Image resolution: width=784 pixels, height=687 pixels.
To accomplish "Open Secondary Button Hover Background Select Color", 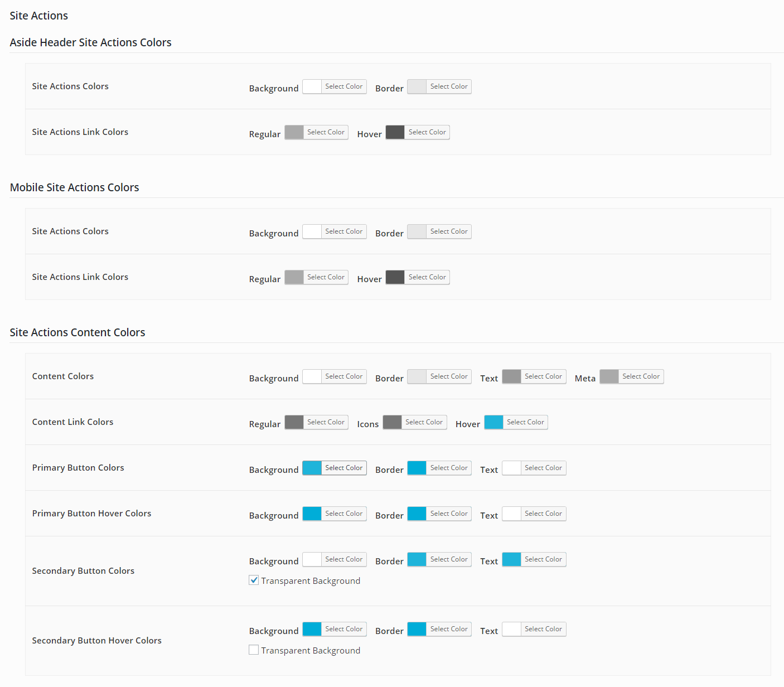I will (x=343, y=629).
